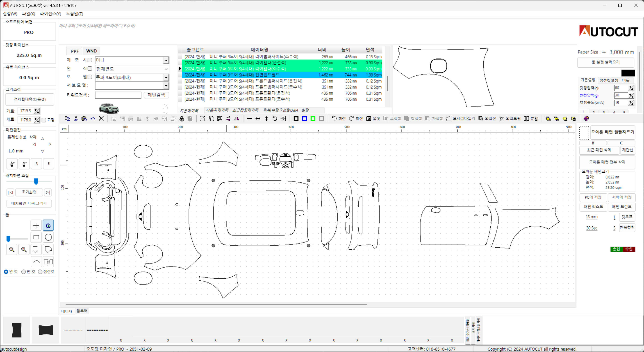The height and width of the screenshot is (352, 644).
Task: Tick the 제조사 checkbox
Action: pos(90,60)
